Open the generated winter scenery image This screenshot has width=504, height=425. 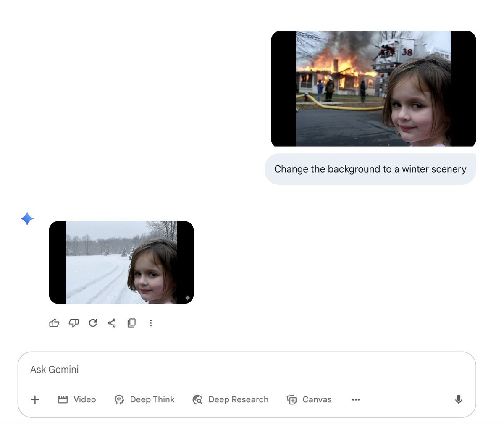click(121, 262)
